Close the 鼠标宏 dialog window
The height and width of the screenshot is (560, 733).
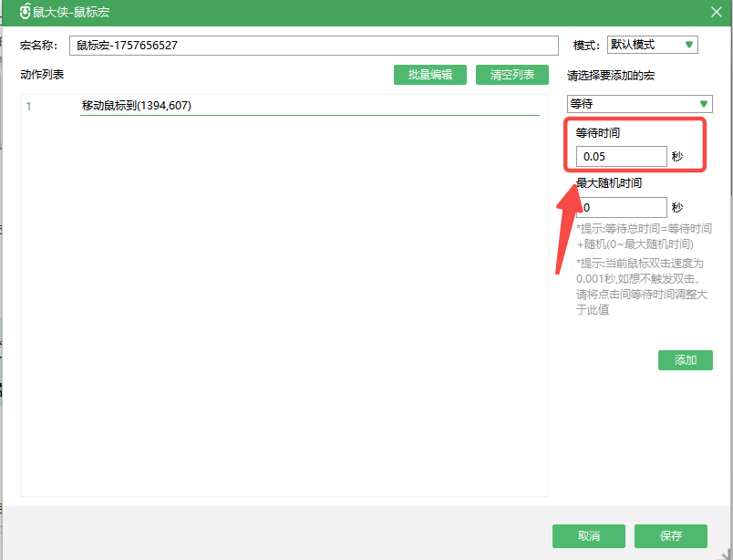(716, 12)
